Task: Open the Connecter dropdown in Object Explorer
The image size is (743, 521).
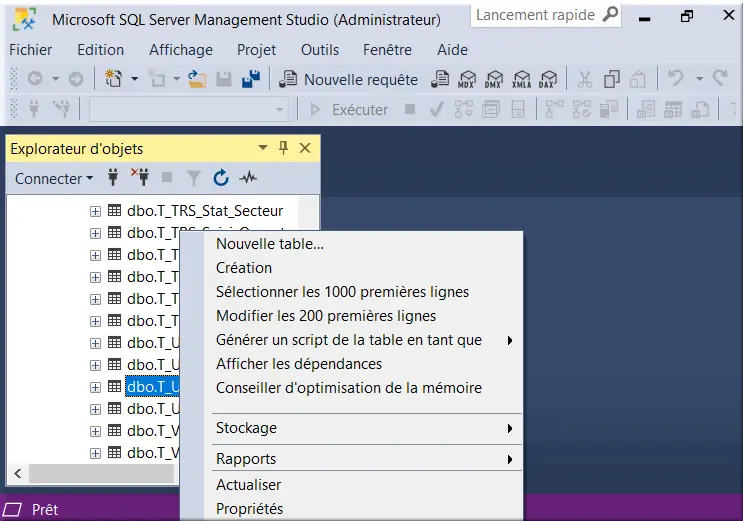Action: click(x=54, y=178)
